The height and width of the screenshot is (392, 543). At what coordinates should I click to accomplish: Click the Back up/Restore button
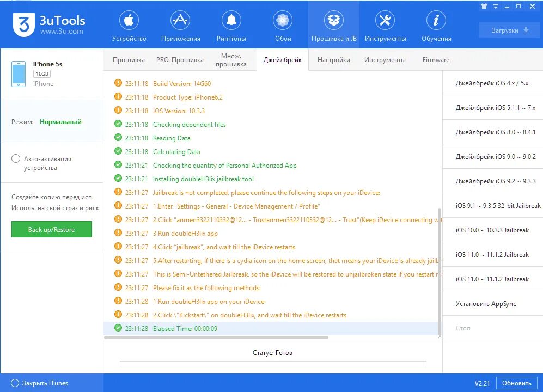pos(52,229)
